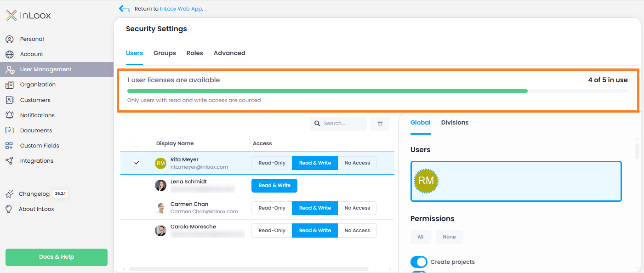Focus the user Search field
Image resolution: width=644 pixels, height=273 pixels.
click(x=338, y=124)
